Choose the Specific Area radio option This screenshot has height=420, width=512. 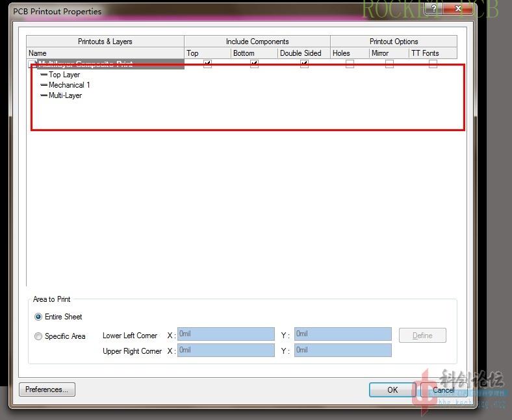coord(38,336)
